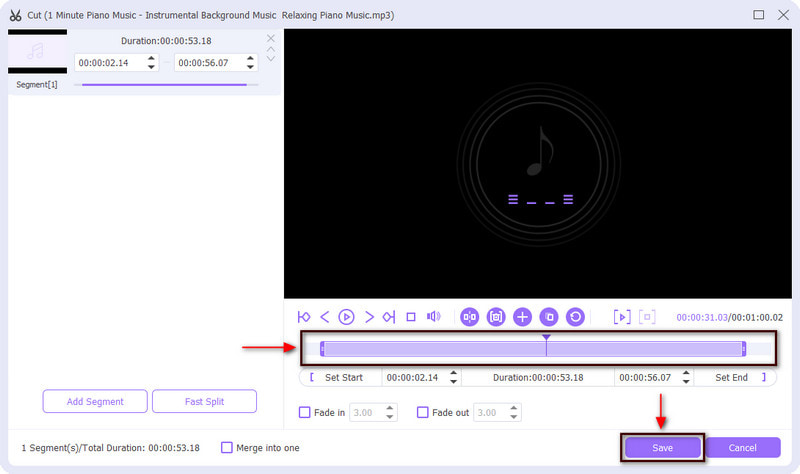Image resolution: width=800 pixels, height=474 pixels.
Task: Select the Segment[1] music thumbnail
Action: tap(37, 52)
